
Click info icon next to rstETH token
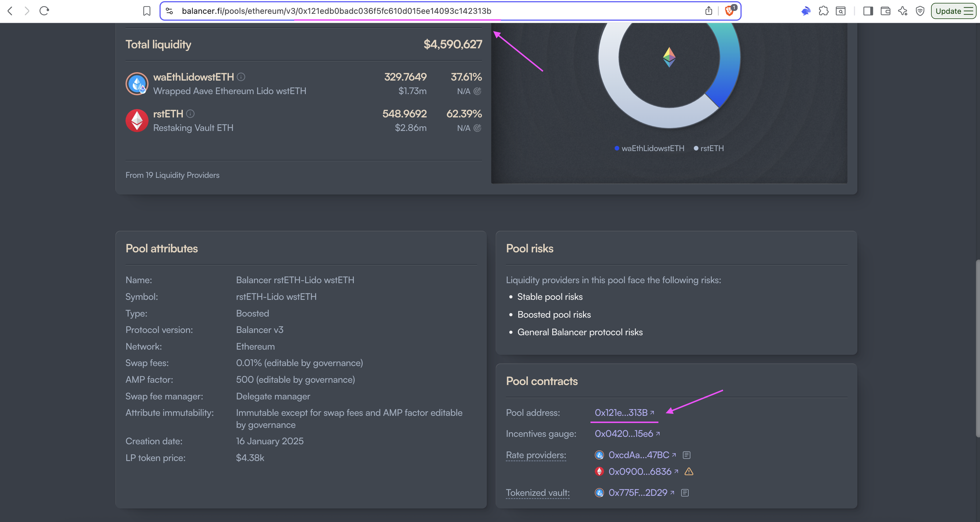point(191,114)
